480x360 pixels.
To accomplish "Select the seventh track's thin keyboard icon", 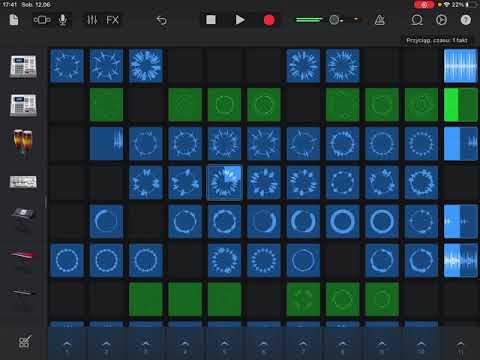I will 23,293.
